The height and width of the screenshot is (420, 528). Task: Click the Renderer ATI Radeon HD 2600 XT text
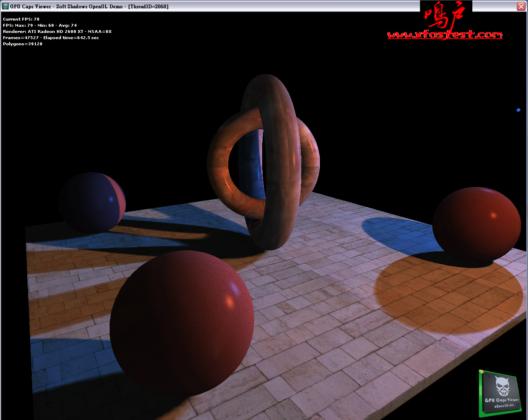coord(57,32)
